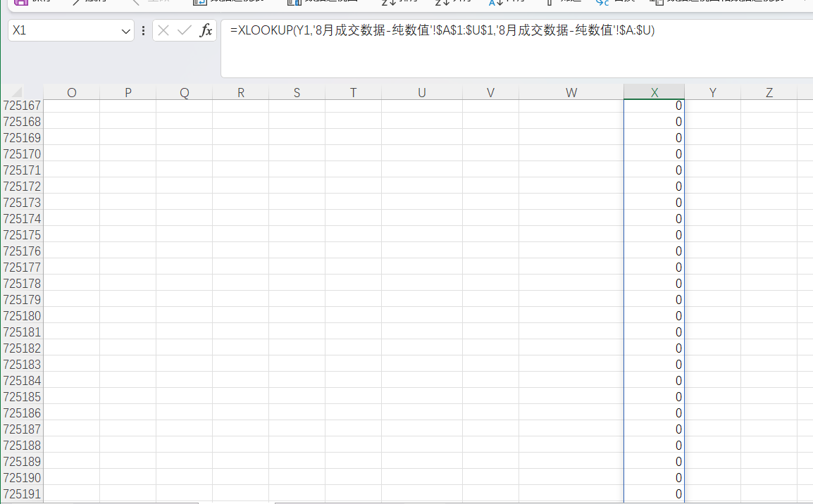Click cell X725170 containing 0

click(654, 154)
